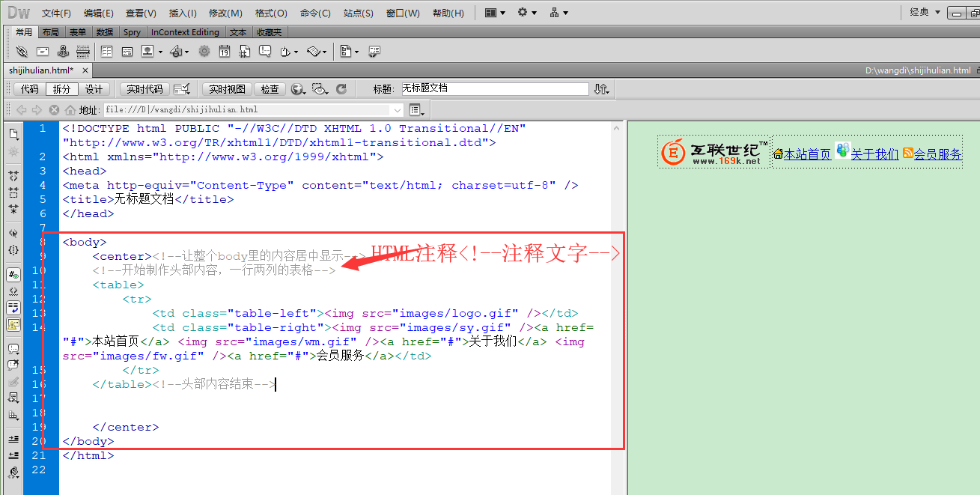The image size is (980, 495).
Task: Click the Home icon beside address
Action: coord(70,110)
